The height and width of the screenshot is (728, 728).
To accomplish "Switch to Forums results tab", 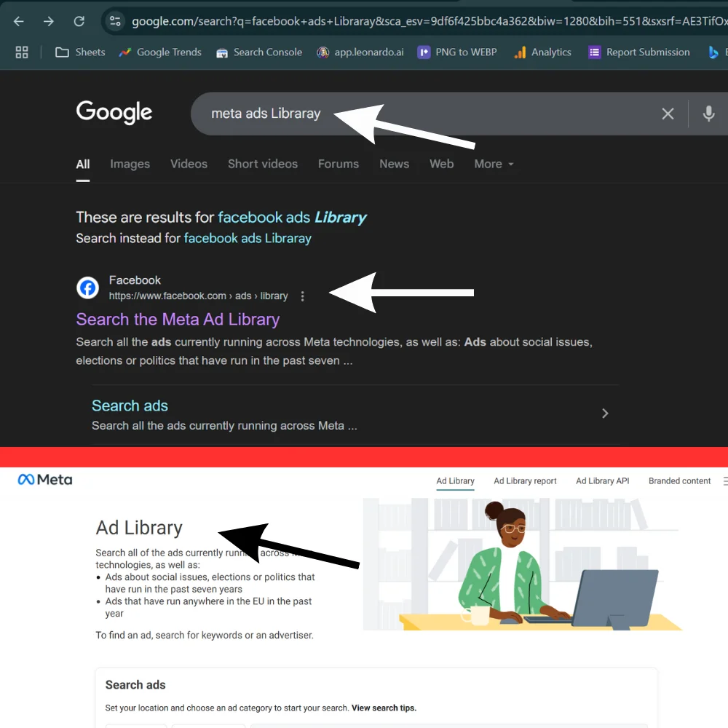I will (339, 165).
